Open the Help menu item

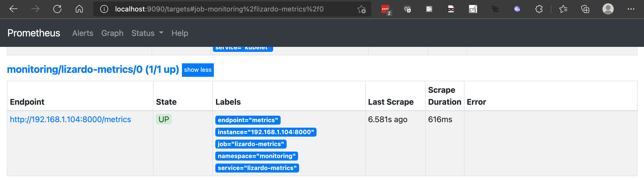[x=179, y=33]
